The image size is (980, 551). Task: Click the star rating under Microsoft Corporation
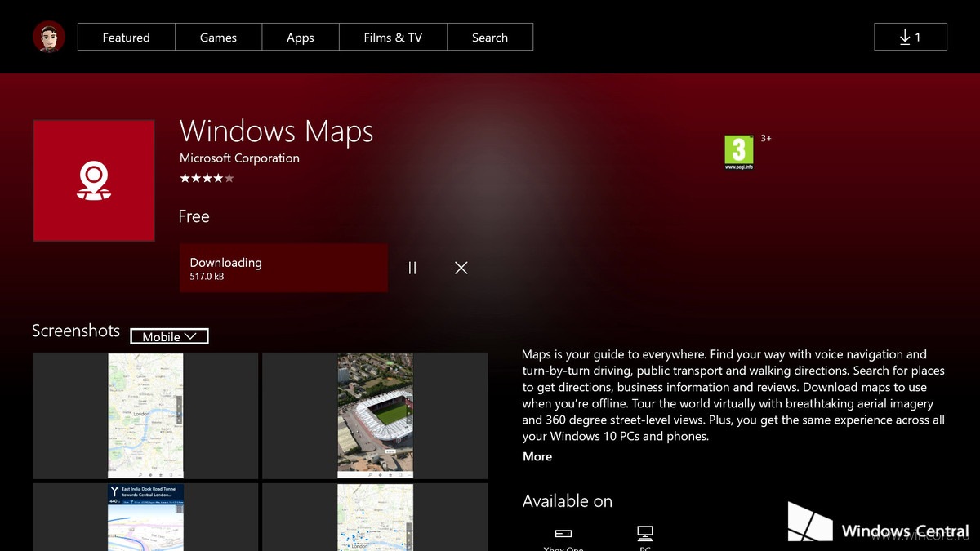[207, 177]
